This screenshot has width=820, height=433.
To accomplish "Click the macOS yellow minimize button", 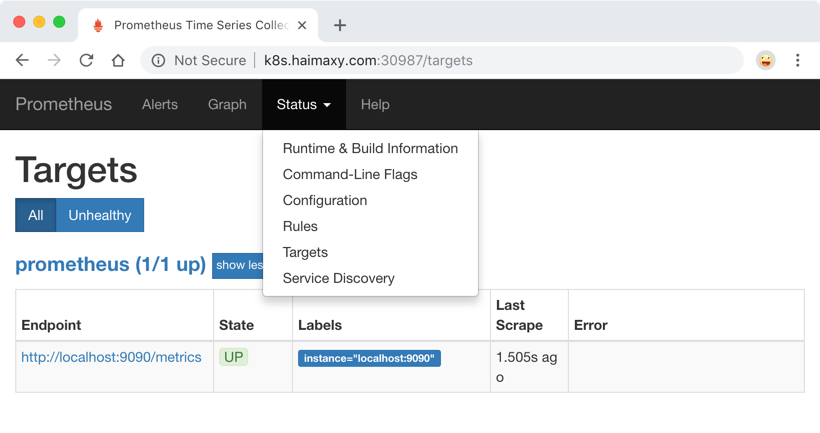I will point(39,22).
